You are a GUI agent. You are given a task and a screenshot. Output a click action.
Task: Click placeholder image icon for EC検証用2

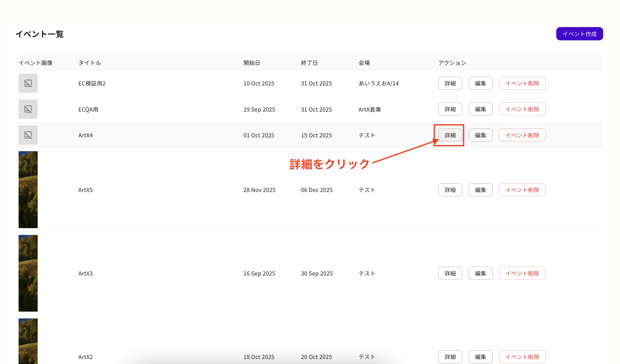(28, 83)
